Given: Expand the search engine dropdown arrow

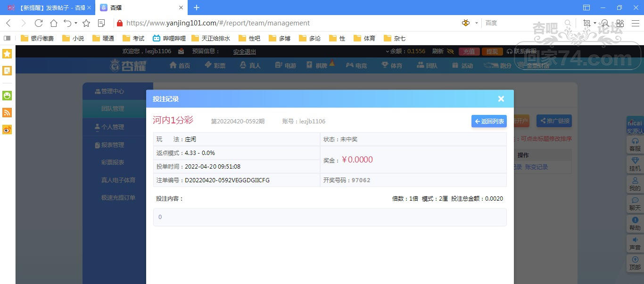Looking at the screenshot, I should 477,23.
